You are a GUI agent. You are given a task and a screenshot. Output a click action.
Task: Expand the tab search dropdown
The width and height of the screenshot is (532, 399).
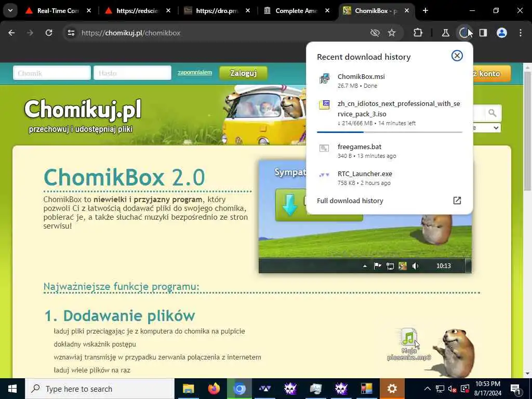click(10, 10)
